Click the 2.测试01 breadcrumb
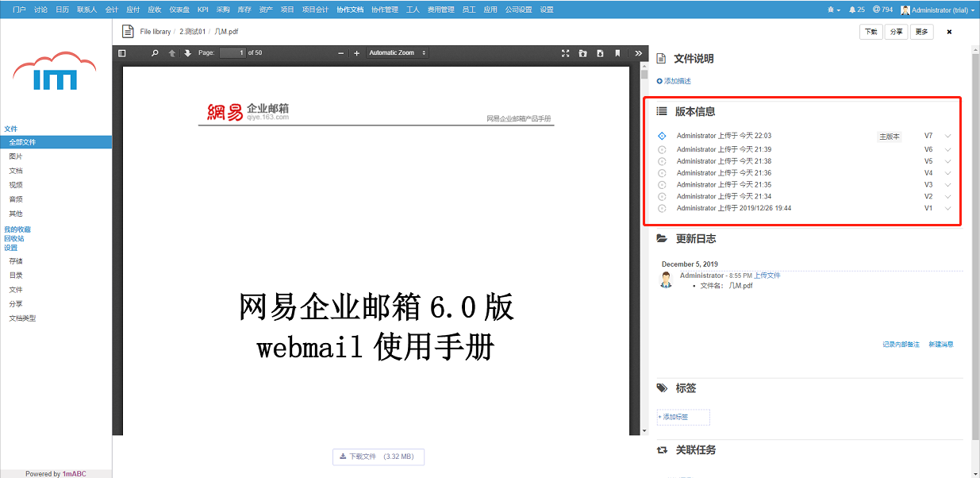Screen dimensions: 980x478 [x=193, y=32]
